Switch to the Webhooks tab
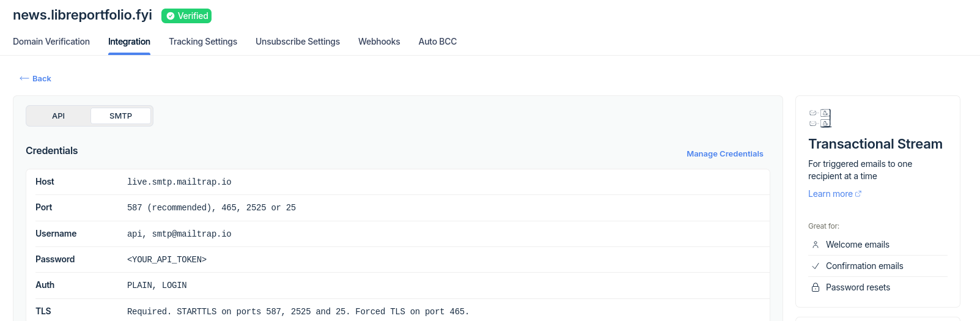The image size is (980, 321). coord(379,42)
